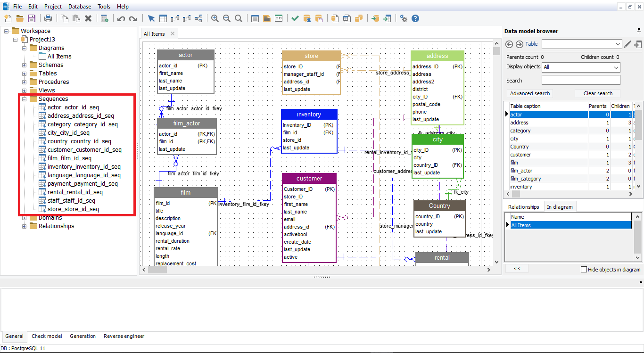Open settings via the gears toolbar icon
The width and height of the screenshot is (644, 353).
(x=404, y=18)
